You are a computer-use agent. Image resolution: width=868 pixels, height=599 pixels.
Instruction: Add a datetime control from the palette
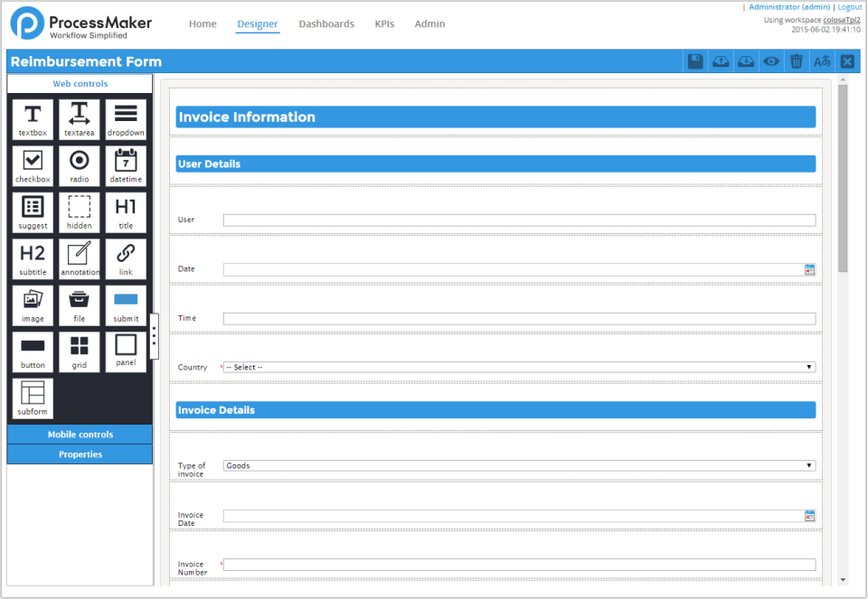(126, 165)
